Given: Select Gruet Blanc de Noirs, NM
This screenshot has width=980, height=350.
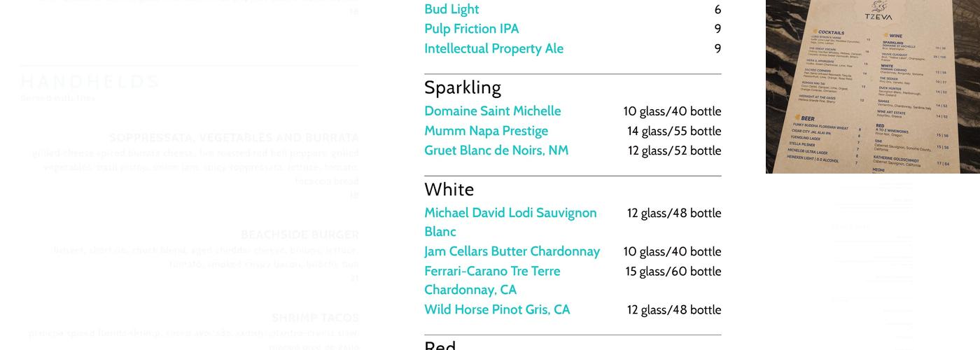Looking at the screenshot, I should coord(496,150).
